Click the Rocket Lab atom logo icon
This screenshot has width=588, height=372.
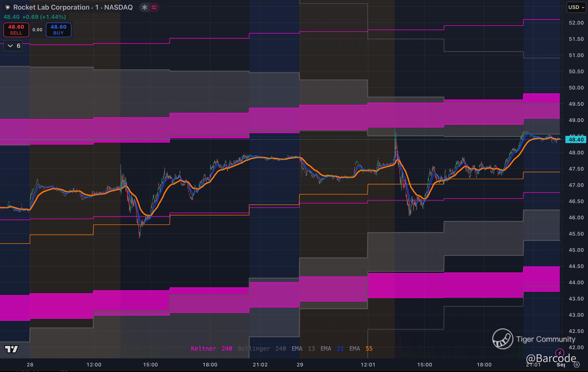[x=7, y=7]
